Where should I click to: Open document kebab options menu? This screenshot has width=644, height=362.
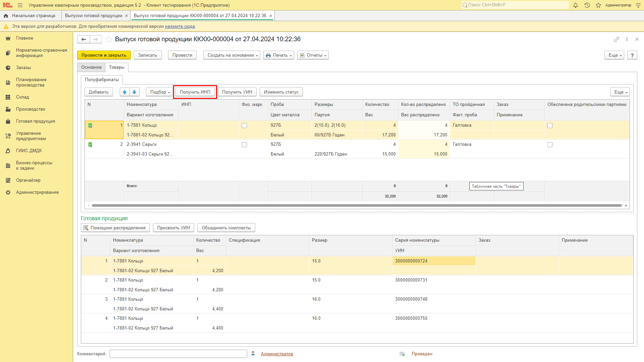(x=627, y=39)
